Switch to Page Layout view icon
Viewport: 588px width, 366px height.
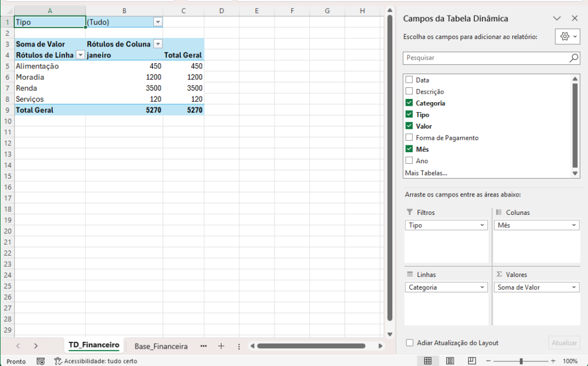(450, 361)
